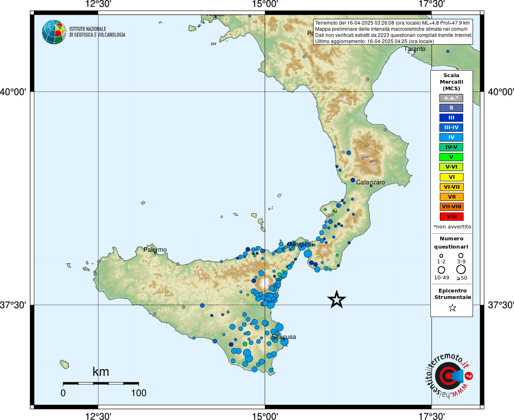The image size is (514, 420).
Task: Click the haisentitoilterremoto.it logo
Action: point(448,376)
